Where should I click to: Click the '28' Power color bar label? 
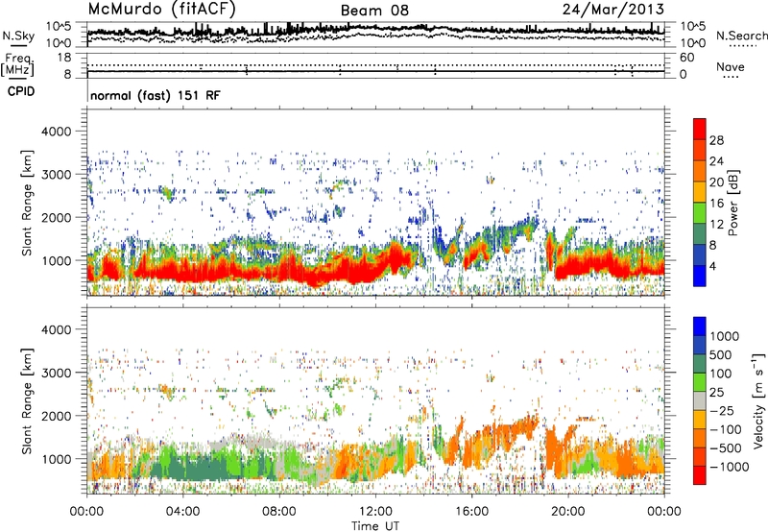pos(716,140)
